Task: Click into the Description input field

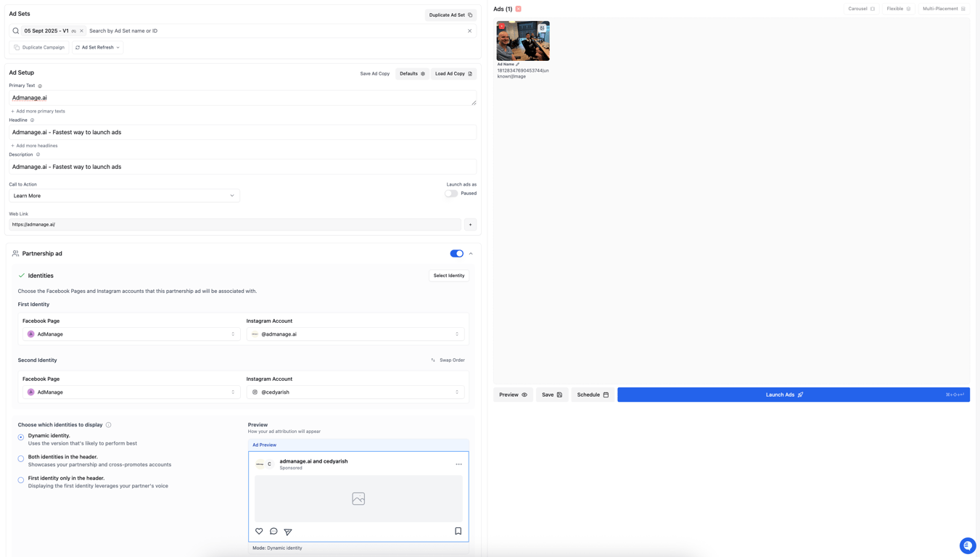Action: click(242, 167)
